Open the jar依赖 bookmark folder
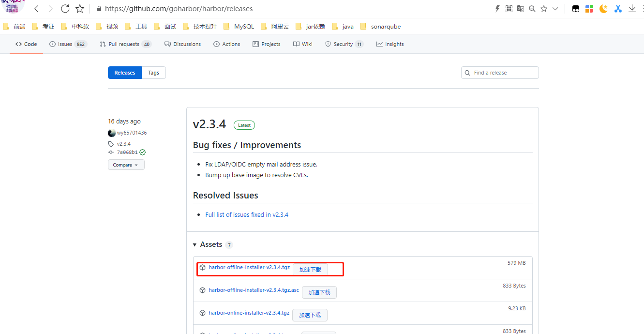 point(310,27)
